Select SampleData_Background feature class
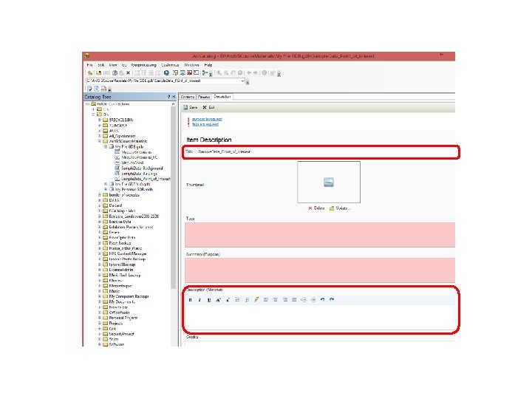 pos(142,168)
